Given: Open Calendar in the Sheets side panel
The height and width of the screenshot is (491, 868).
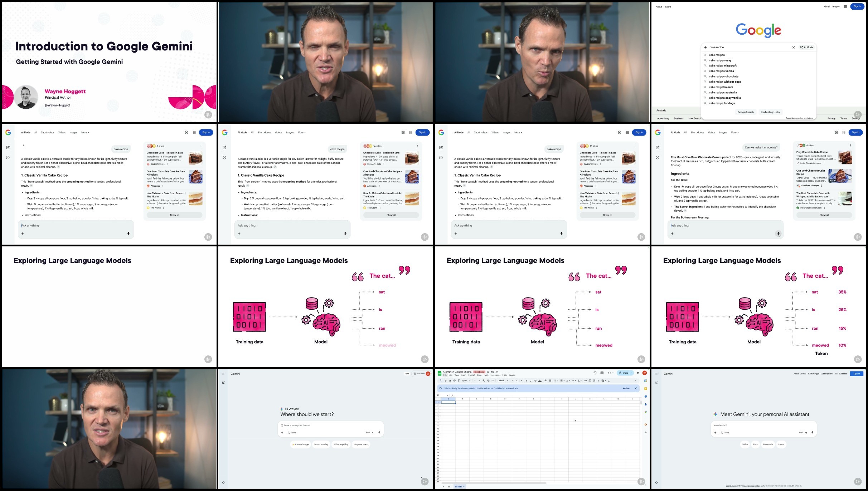Looking at the screenshot, I should [646, 381].
